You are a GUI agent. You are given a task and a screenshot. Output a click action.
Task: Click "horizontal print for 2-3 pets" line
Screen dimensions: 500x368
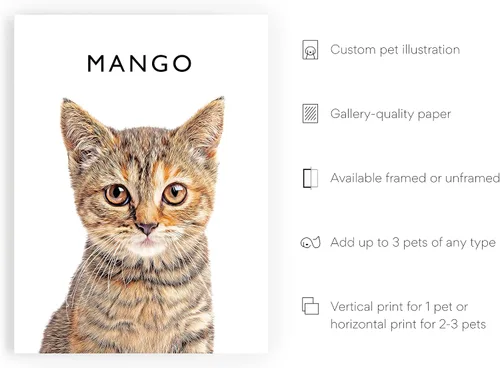pyautogui.click(x=408, y=324)
